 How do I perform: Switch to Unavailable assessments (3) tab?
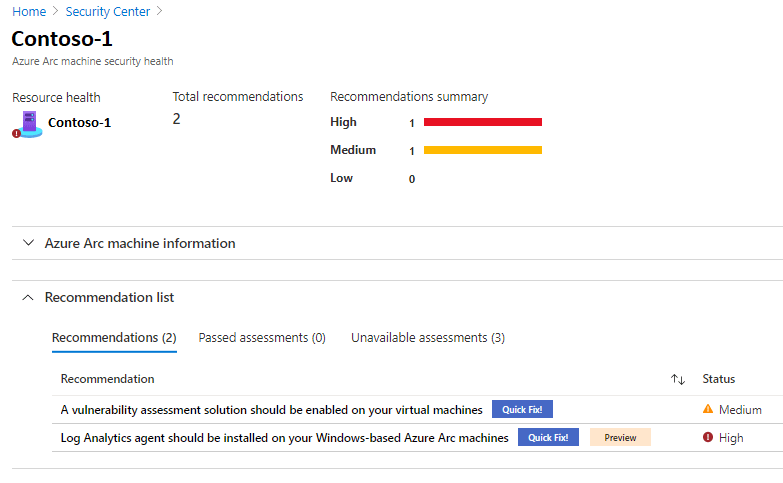[428, 338]
